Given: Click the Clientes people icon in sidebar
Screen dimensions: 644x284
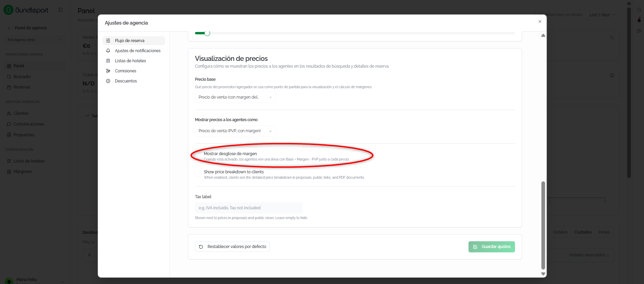Looking at the screenshot, I should [x=9, y=113].
